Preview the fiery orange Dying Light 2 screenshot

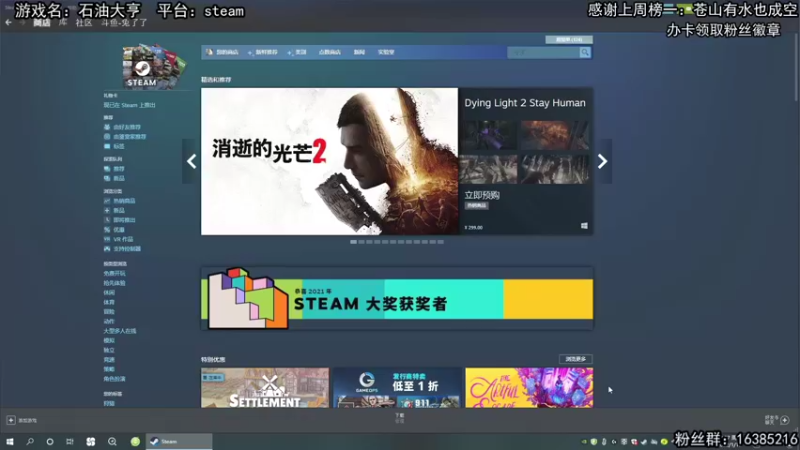555,135
